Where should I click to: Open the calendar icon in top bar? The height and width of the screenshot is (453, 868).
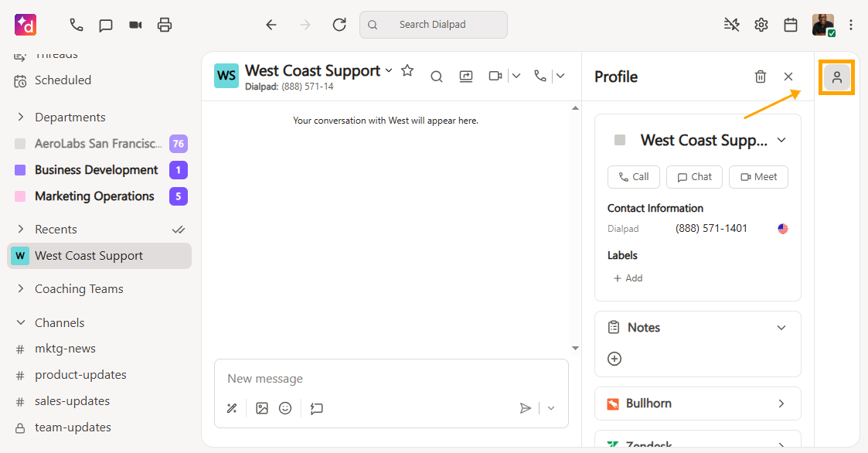coord(791,25)
